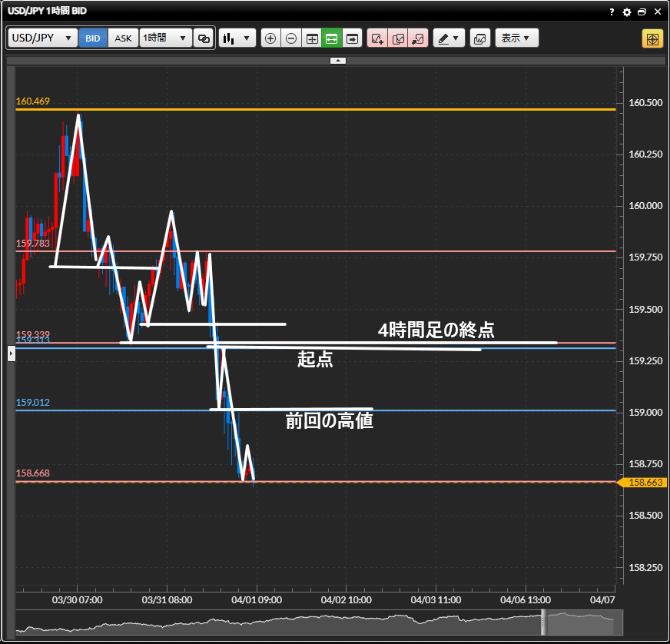Click the scroll to latest candle icon

click(352, 38)
